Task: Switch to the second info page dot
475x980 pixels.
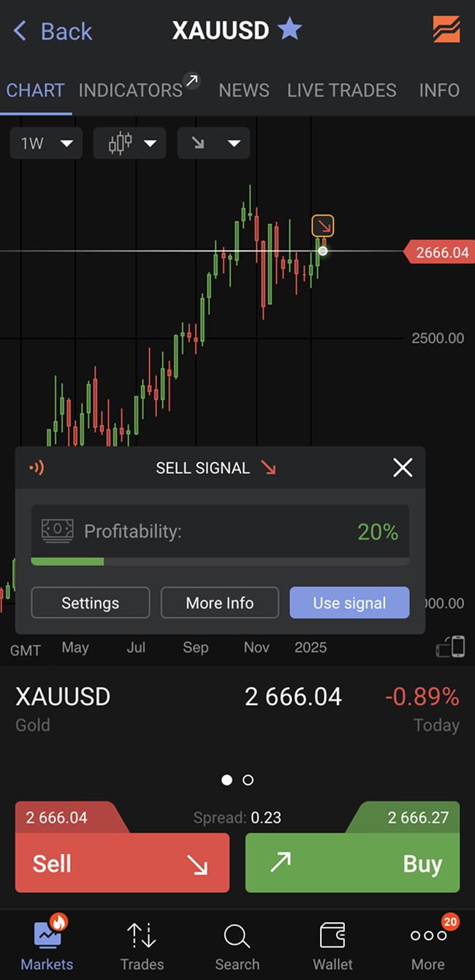Action: 248,780
